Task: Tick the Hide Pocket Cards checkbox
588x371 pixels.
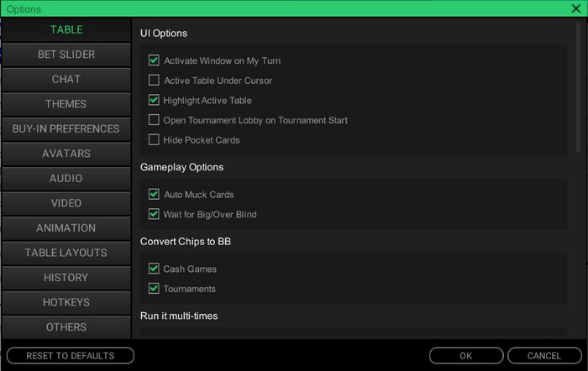Action: click(x=154, y=140)
